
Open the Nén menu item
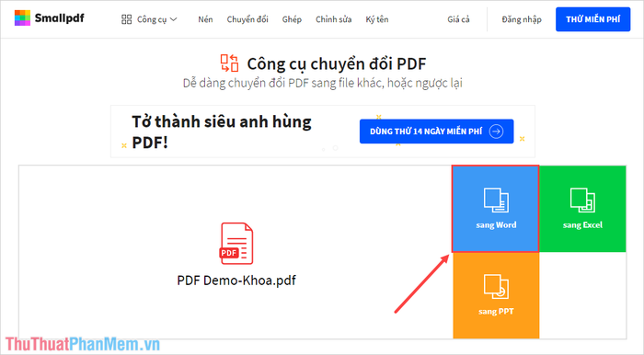(x=205, y=19)
